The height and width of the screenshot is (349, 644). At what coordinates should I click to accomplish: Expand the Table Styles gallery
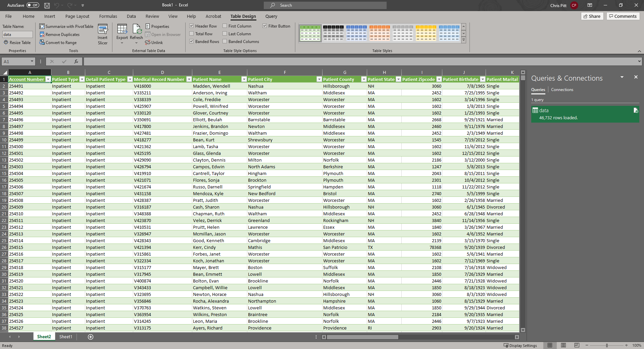(463, 40)
